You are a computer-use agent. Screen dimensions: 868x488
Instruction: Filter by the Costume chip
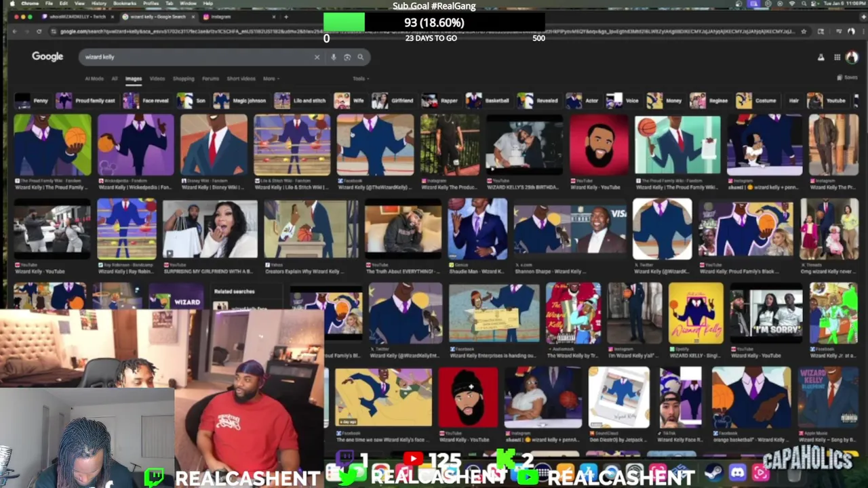click(757, 101)
